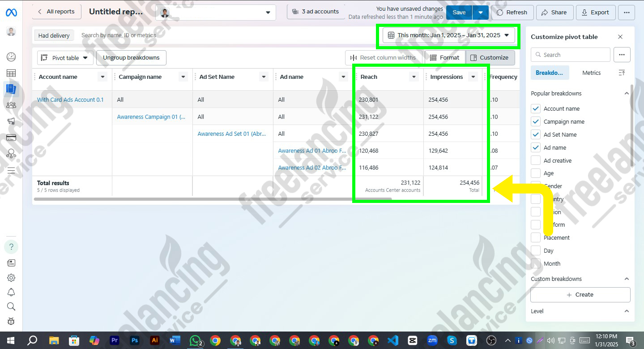Viewport: 644px width, 349px height.
Task: Open Campaign name column dropdown arrow
Action: point(183,77)
